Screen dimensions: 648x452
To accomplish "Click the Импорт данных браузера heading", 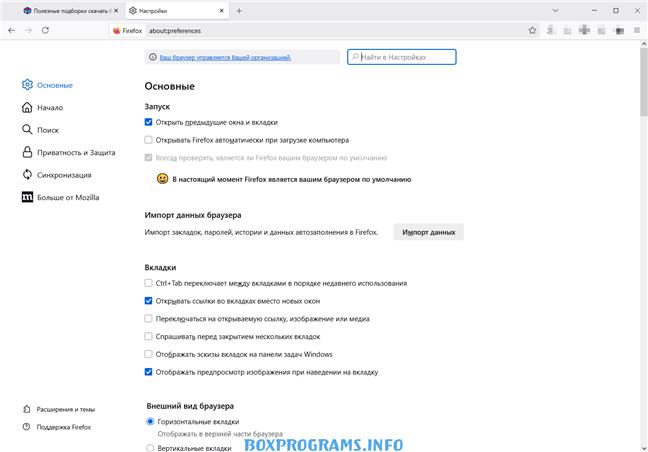I will pos(193,215).
